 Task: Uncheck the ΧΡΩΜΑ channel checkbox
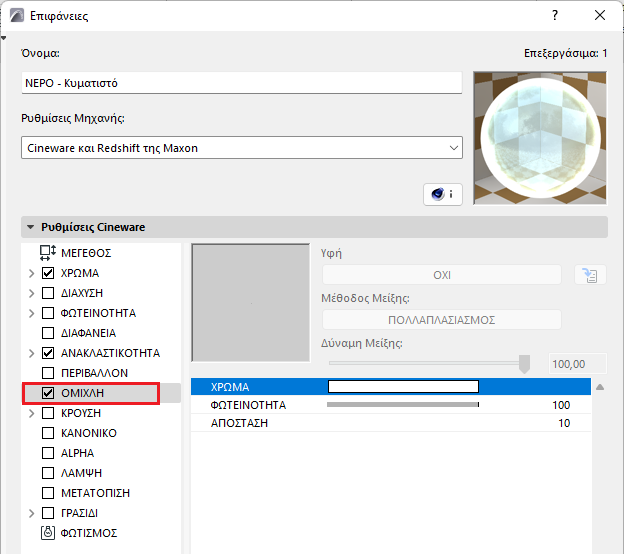coord(48,273)
